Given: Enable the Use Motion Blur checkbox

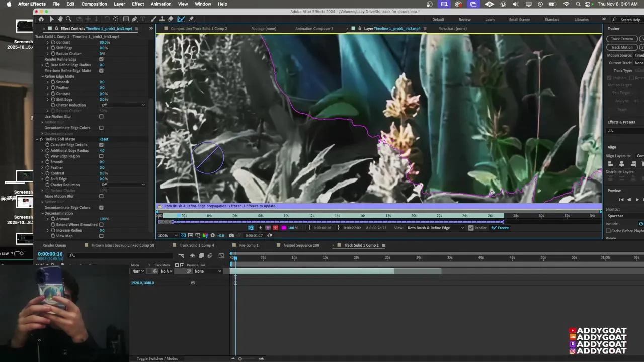Looking at the screenshot, I should (x=101, y=117).
